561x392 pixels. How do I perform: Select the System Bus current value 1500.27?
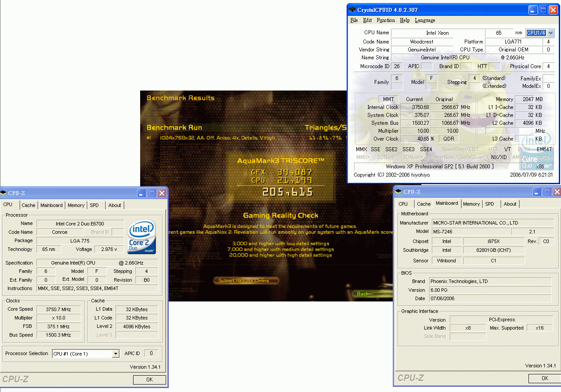point(414,123)
